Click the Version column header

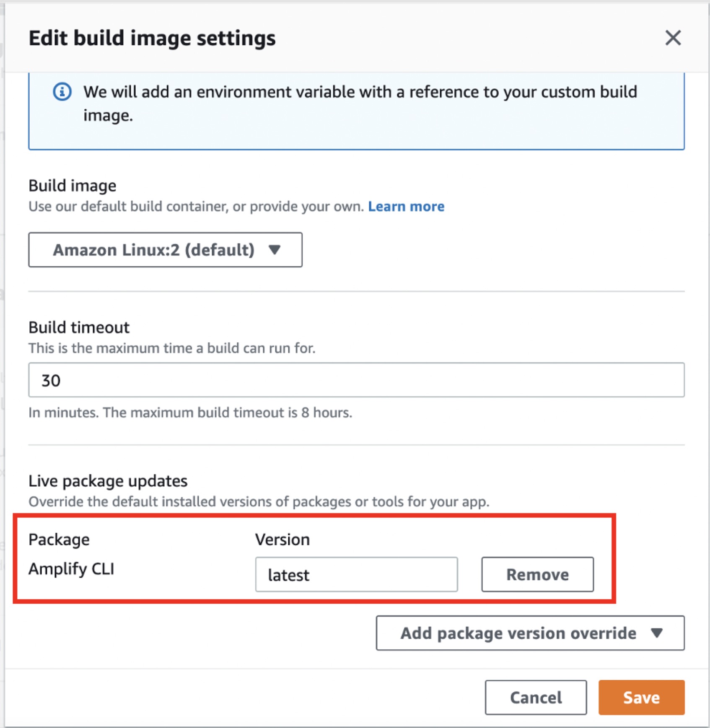[x=282, y=540]
